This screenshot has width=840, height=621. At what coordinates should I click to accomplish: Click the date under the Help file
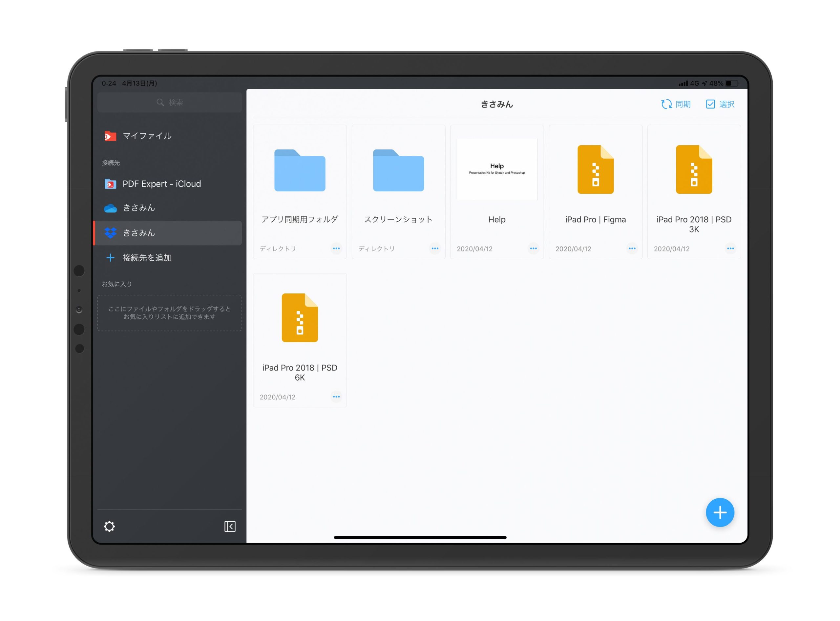click(474, 249)
